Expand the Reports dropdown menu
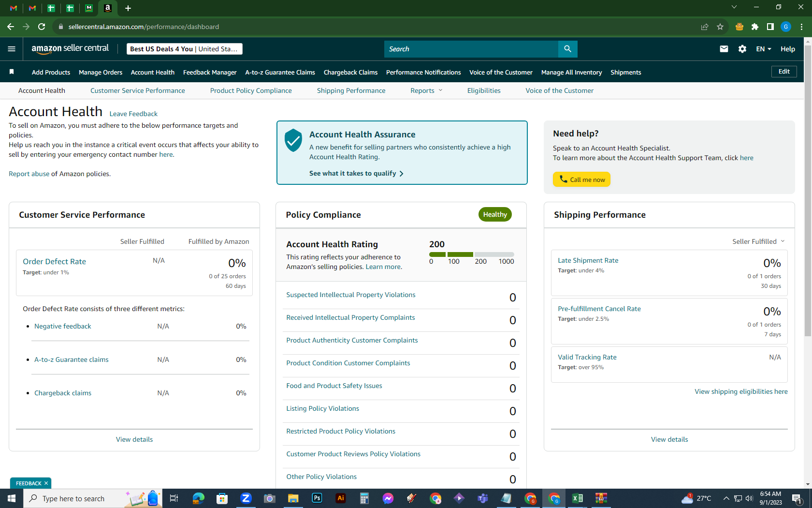Viewport: 812px width, 508px height. (426, 90)
